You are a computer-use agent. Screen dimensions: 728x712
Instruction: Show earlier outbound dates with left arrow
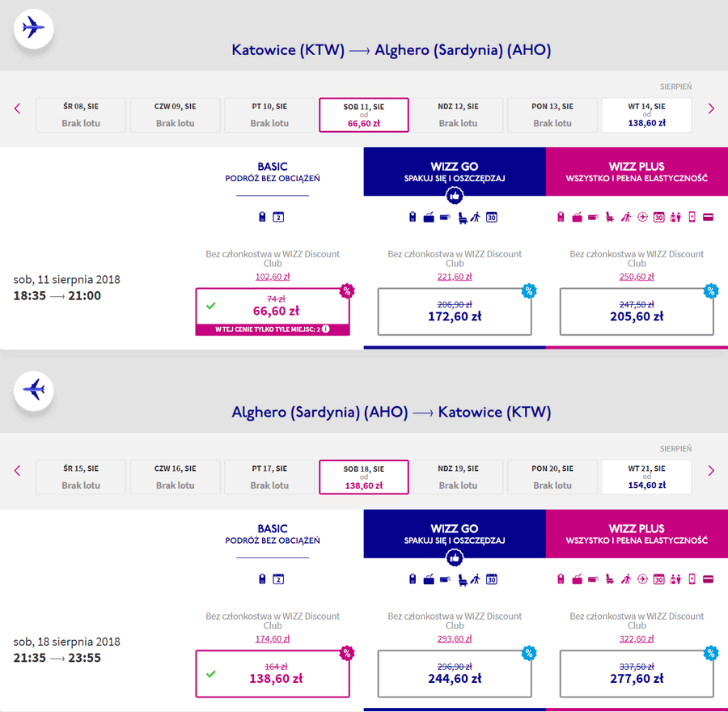click(x=18, y=108)
